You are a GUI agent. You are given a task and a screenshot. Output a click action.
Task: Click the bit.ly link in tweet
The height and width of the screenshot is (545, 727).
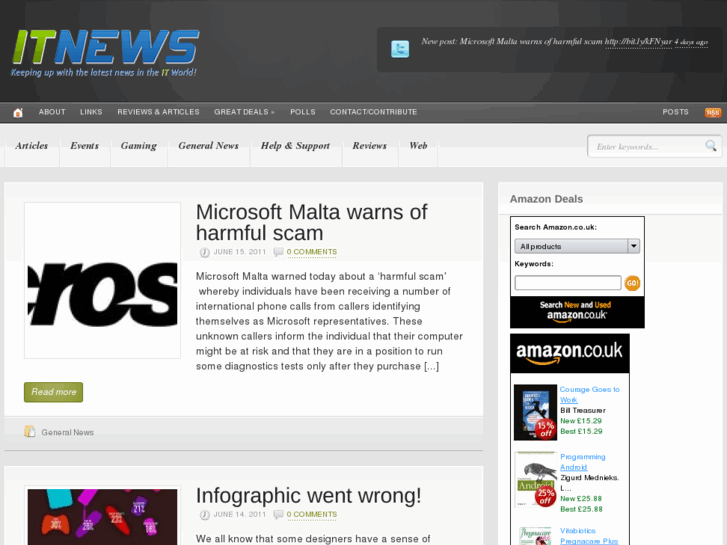point(638,42)
